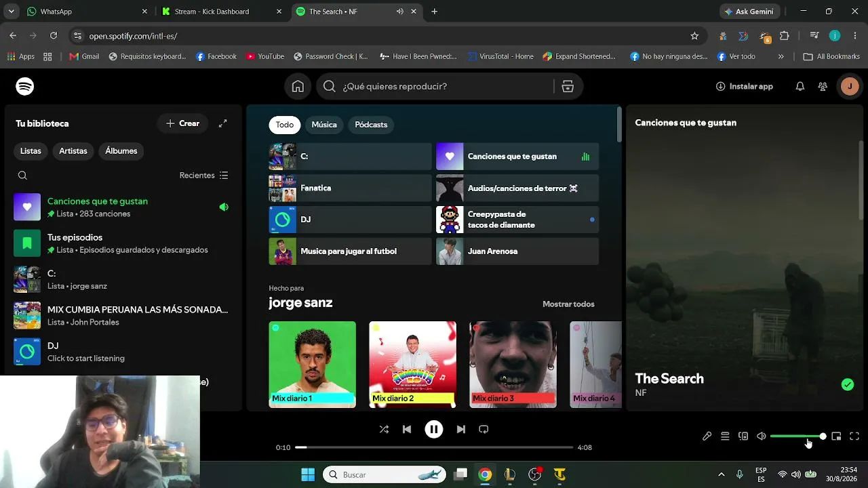
Task: Open the Mix diario 2 thumbnail
Action: [412, 365]
